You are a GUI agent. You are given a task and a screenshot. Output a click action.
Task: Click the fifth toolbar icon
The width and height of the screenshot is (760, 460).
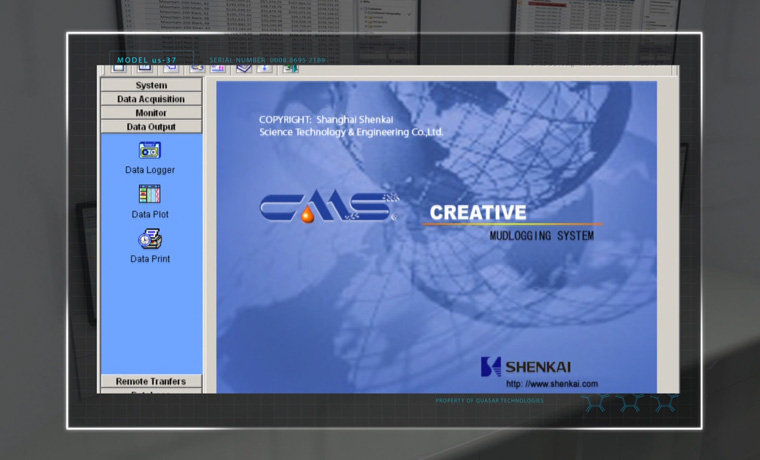218,68
